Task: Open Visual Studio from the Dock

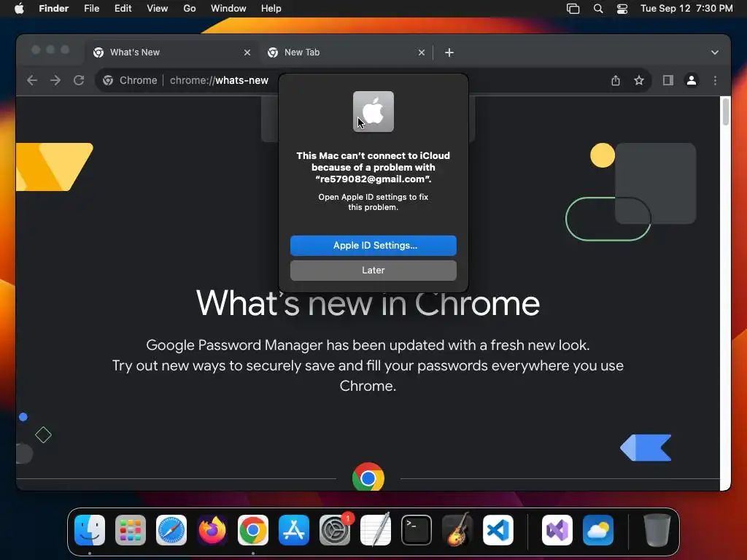Action: (x=557, y=530)
